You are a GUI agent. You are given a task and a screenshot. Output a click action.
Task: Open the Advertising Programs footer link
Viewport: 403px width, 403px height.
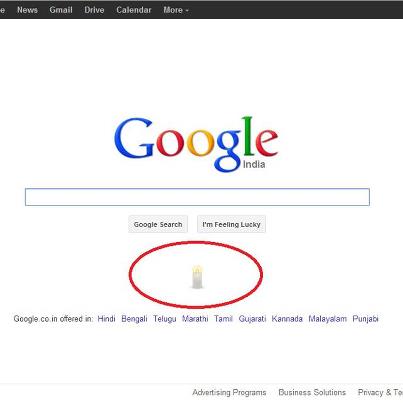[x=229, y=392]
